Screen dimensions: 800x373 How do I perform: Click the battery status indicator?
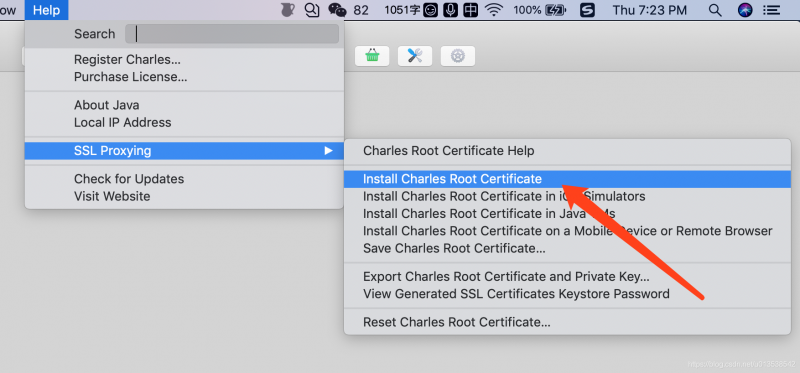click(x=555, y=10)
